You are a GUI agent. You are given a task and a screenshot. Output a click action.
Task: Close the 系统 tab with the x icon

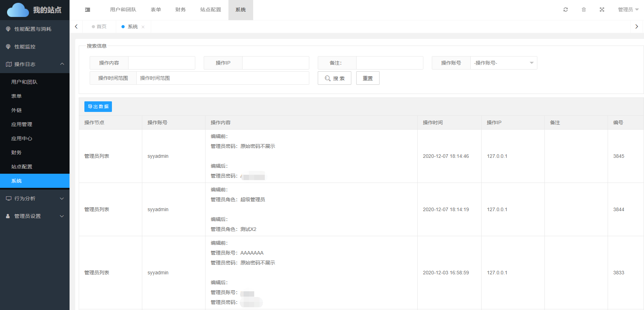143,27
